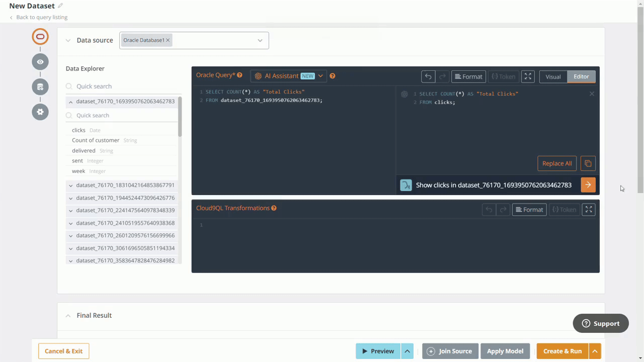This screenshot has width=644, height=362.
Task: Submit AI prompt with orange arrow button
Action: (588, 185)
